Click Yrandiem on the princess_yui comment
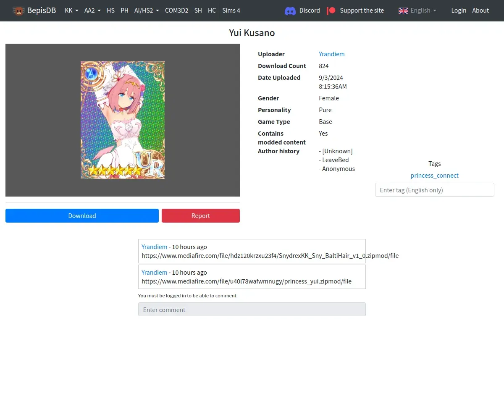The width and height of the screenshot is (504, 420). [154, 272]
